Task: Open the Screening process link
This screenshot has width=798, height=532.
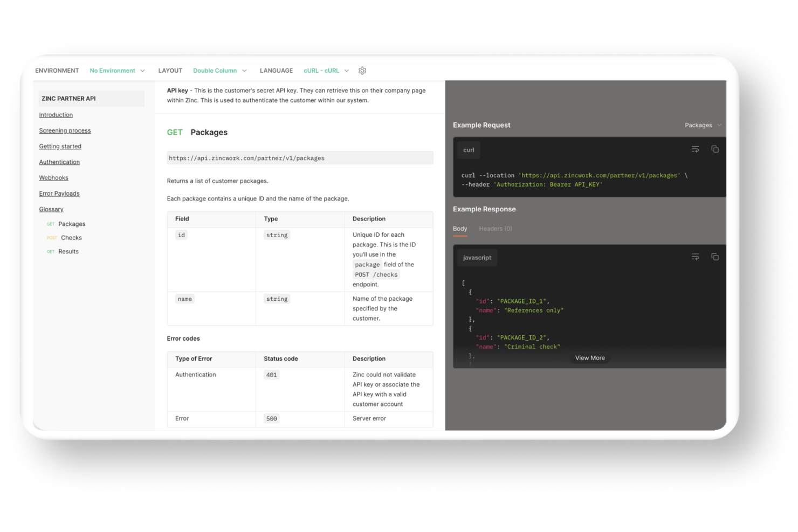Action: [65, 130]
